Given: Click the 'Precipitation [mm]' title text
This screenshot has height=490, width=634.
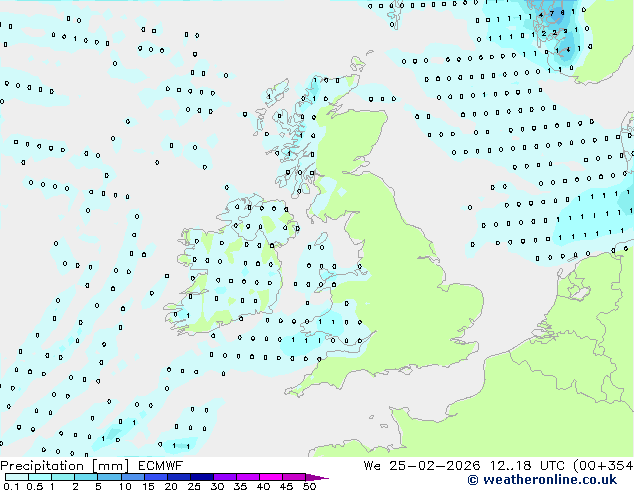Looking at the screenshot, I should 65,466.
